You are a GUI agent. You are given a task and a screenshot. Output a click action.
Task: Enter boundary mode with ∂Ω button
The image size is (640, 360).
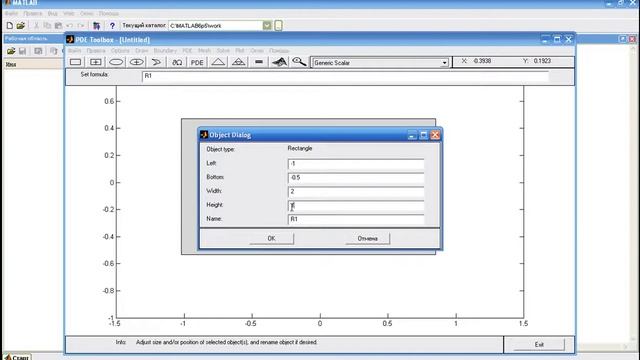click(x=177, y=62)
